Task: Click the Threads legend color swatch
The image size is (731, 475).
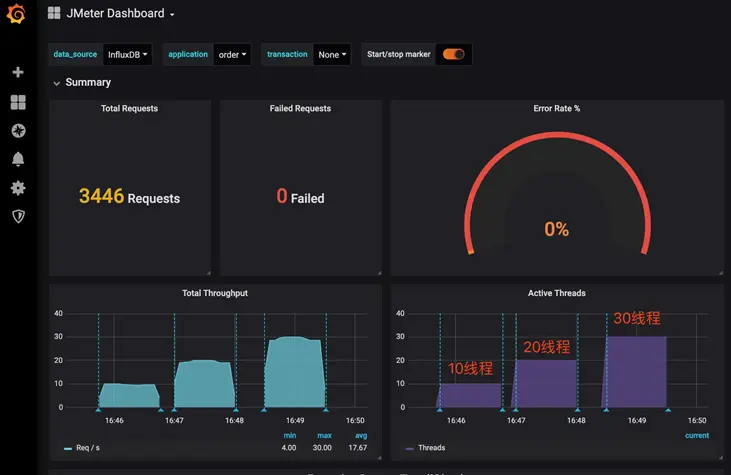Action: [409, 448]
